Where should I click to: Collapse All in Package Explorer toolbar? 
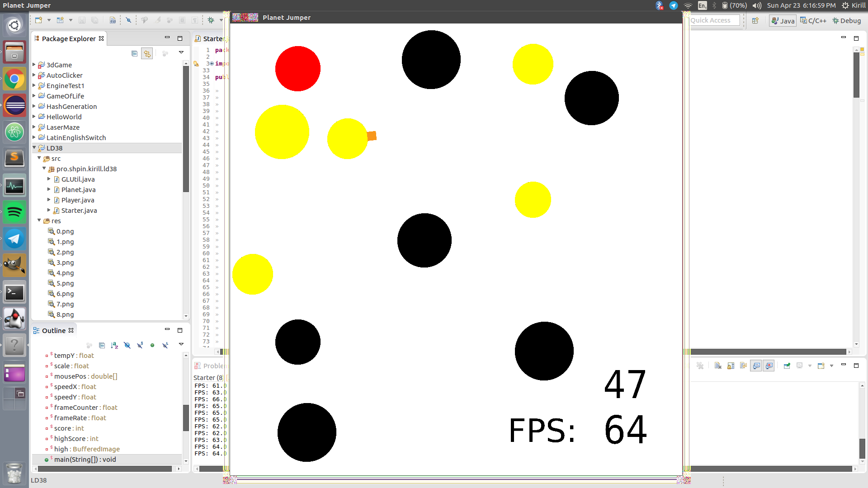[134, 53]
